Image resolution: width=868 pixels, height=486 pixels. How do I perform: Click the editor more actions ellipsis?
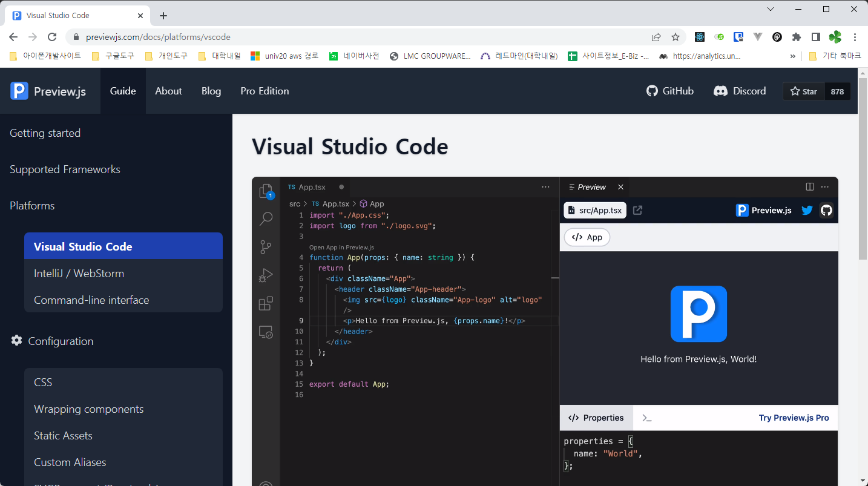pos(545,187)
